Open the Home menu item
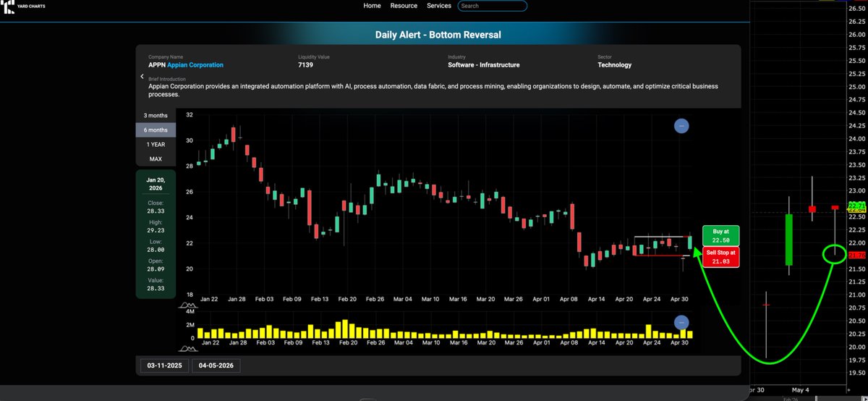 [372, 6]
